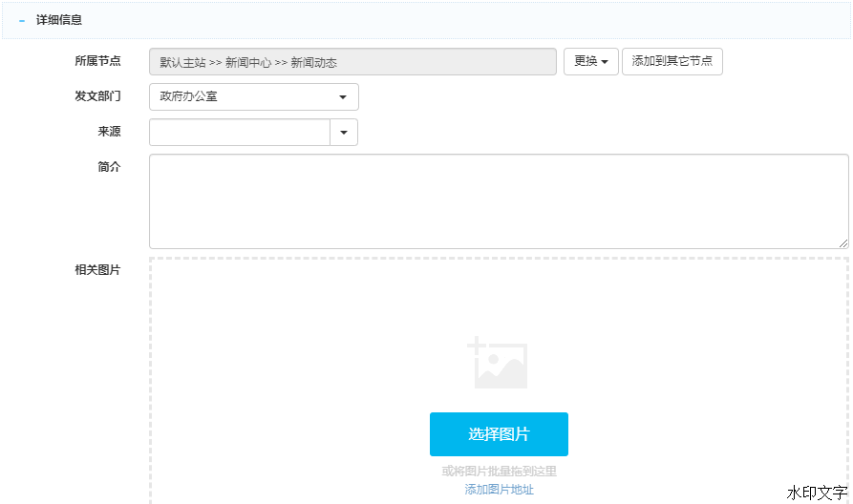Click the 简介 textarea resize handle
Screen dimensions: 853x504
(843, 243)
